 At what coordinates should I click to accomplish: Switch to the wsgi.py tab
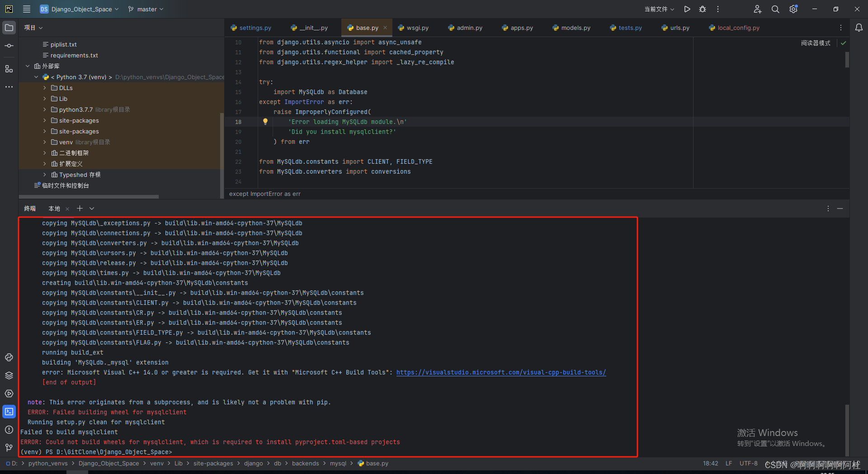click(x=413, y=28)
